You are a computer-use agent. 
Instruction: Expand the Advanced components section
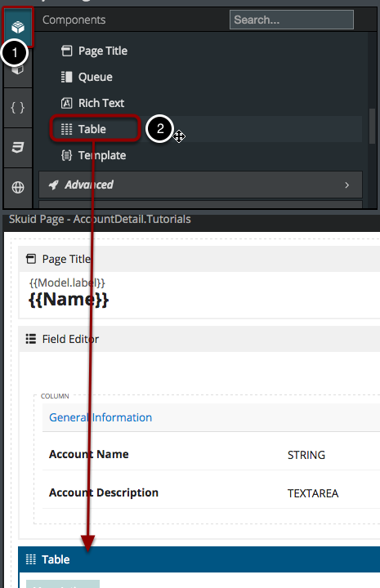(x=200, y=185)
